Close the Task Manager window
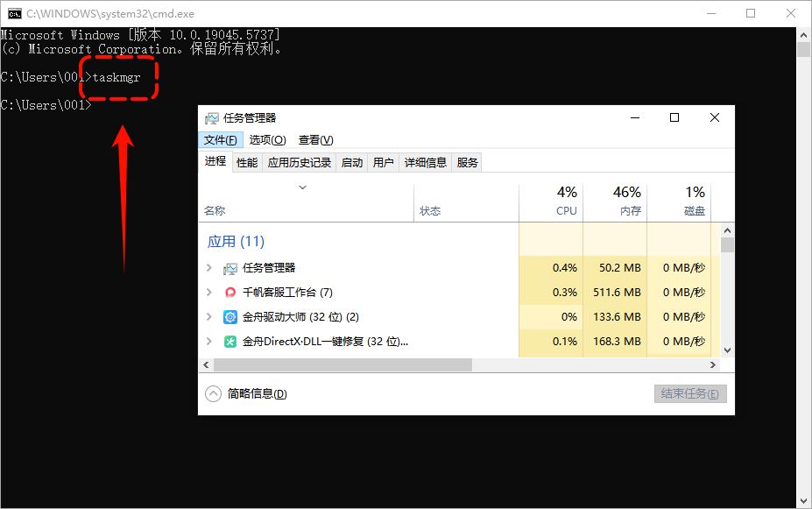 click(x=715, y=117)
